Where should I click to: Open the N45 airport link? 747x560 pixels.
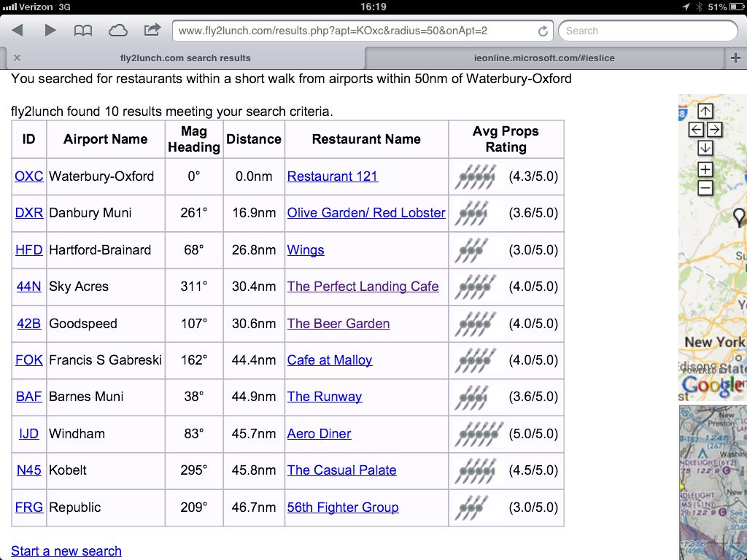29,470
